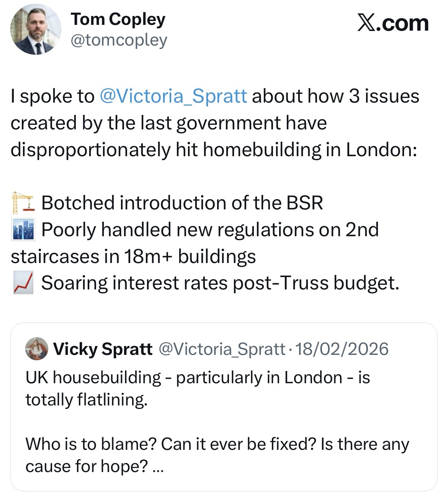Click the "totally flatlining." text in the quote
This screenshot has width=448, height=500.
87,400
